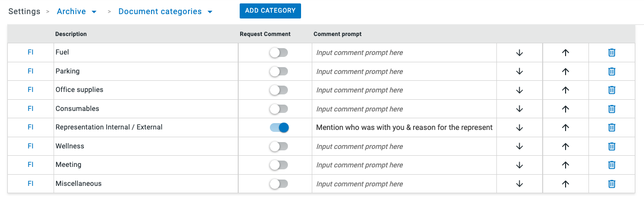Move the Wellness category down

click(x=519, y=146)
